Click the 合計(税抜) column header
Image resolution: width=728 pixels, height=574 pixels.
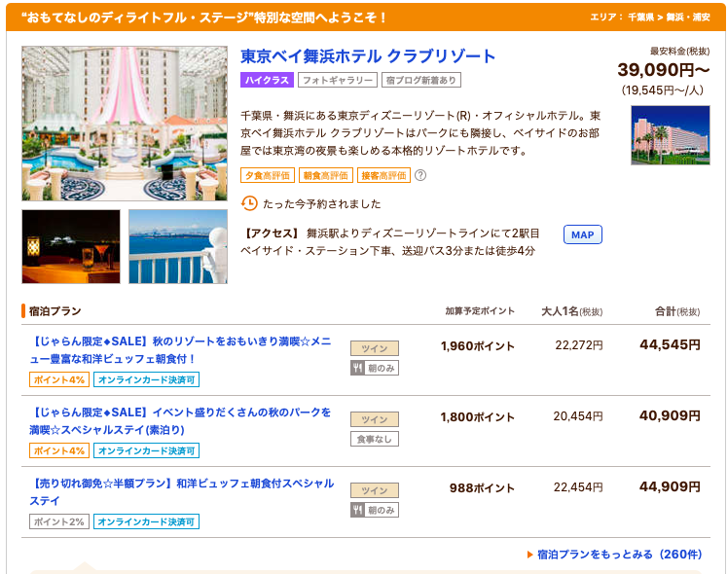point(677,311)
